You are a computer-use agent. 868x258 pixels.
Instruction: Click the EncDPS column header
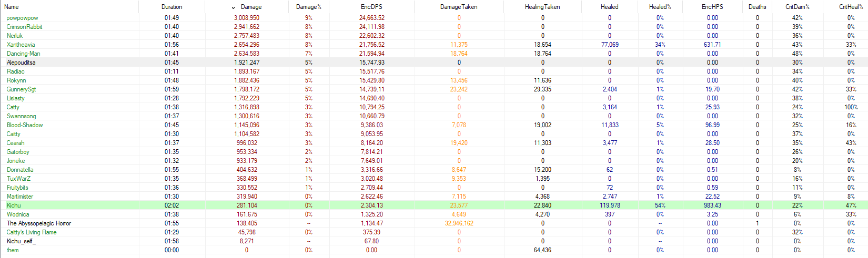[x=371, y=7]
